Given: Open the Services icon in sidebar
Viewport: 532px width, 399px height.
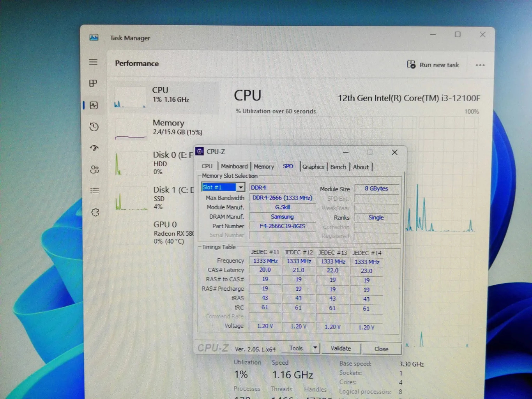Looking at the screenshot, I should click(95, 212).
